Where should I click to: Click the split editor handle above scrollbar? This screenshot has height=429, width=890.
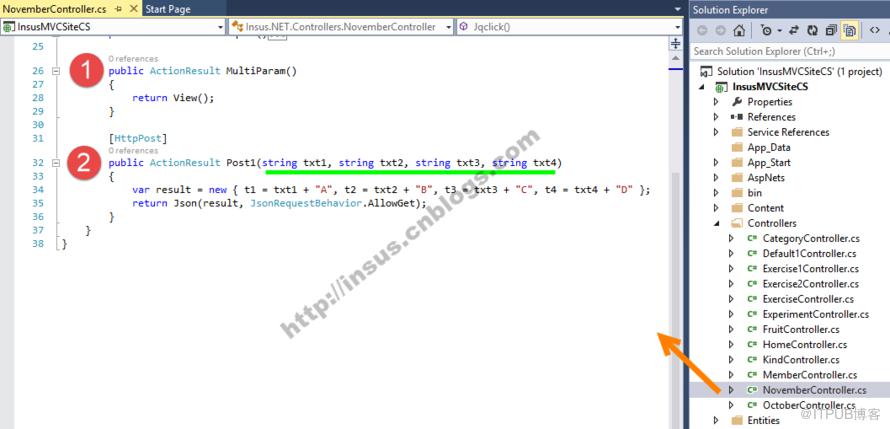point(675,44)
